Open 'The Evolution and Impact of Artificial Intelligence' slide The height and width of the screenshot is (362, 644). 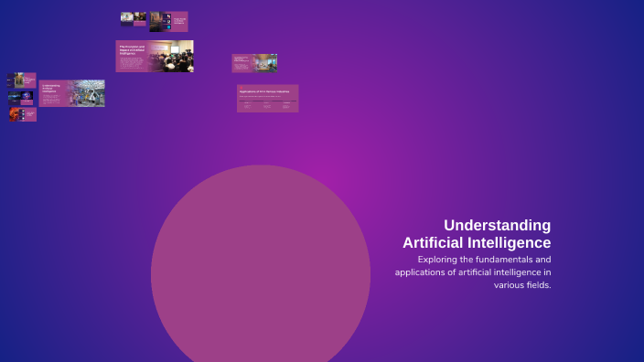coord(155,57)
